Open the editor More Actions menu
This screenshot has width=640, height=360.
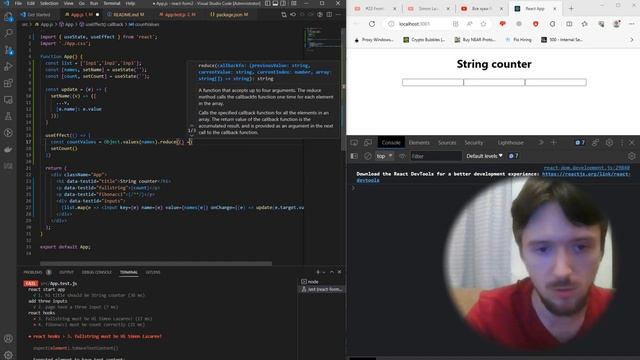[x=338, y=14]
